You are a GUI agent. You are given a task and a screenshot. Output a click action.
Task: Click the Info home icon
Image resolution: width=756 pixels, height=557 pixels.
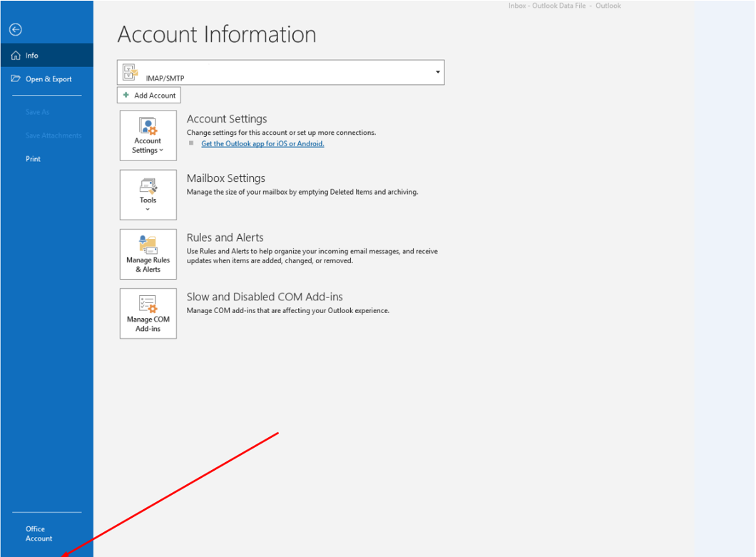click(x=16, y=56)
